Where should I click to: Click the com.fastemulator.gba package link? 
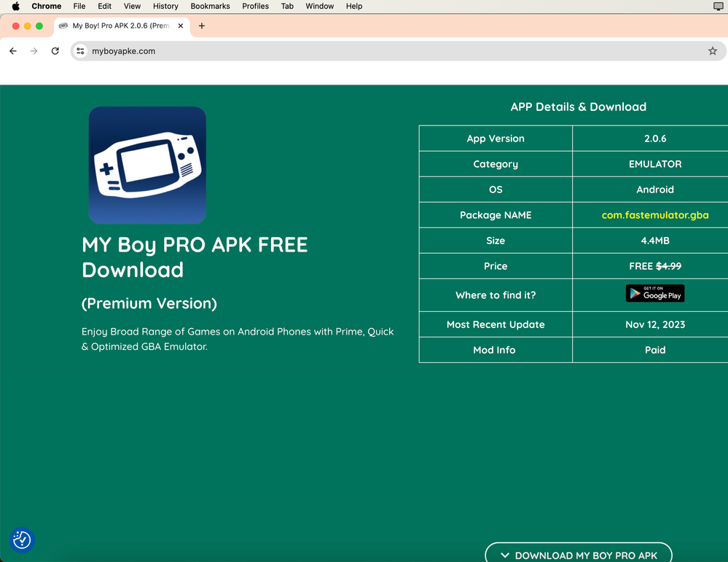(654, 215)
